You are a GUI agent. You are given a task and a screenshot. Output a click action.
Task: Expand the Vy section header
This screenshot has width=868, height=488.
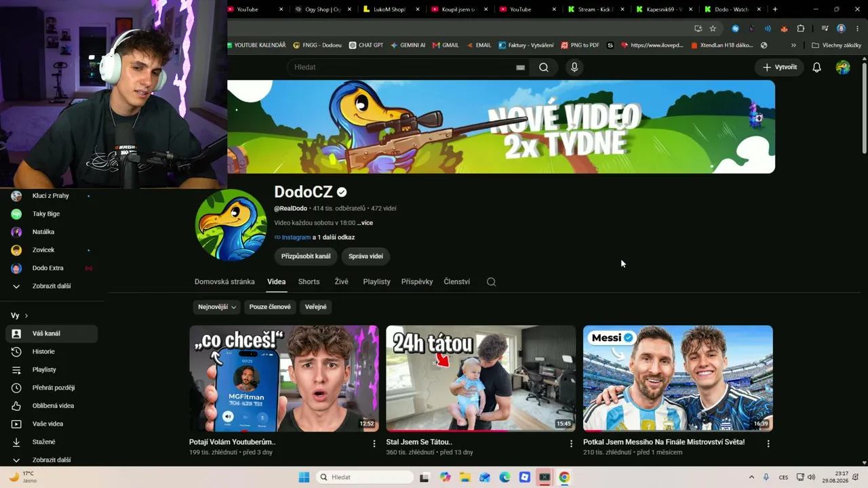20,316
